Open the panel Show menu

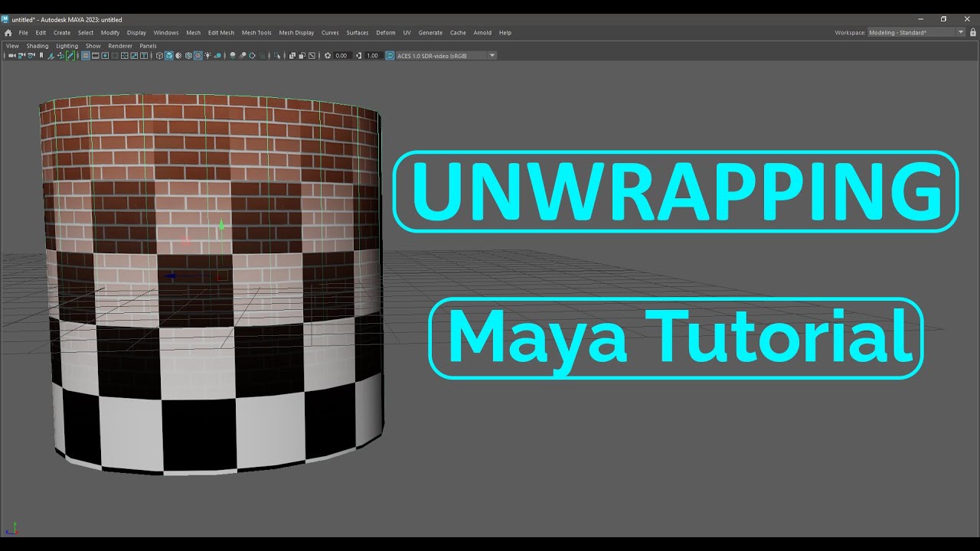pos(93,46)
